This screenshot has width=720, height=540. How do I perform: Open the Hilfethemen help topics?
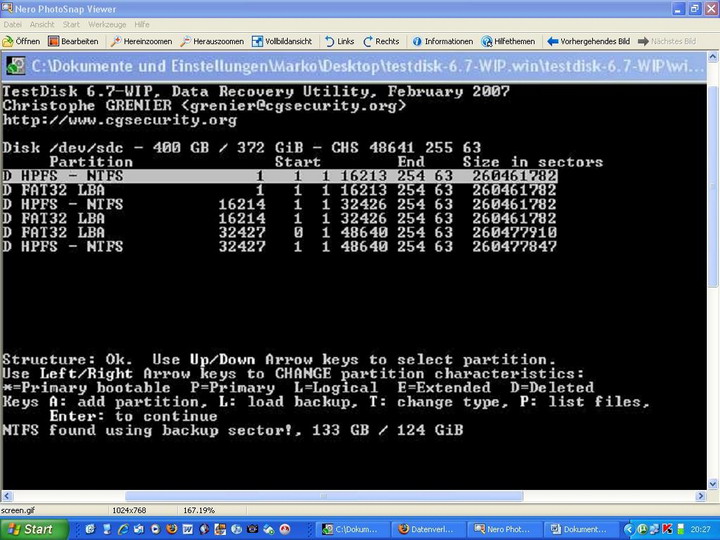point(508,41)
